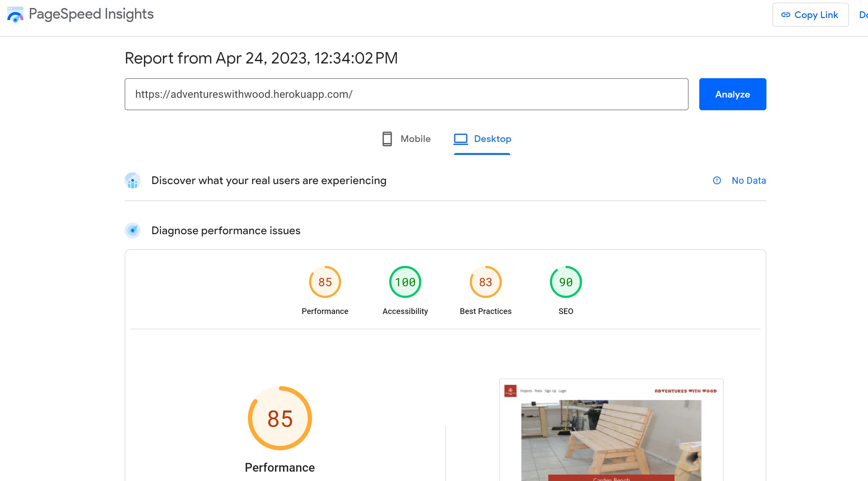Click the desktop laptop icon
Viewport: 868px width, 481px height.
pyautogui.click(x=460, y=139)
